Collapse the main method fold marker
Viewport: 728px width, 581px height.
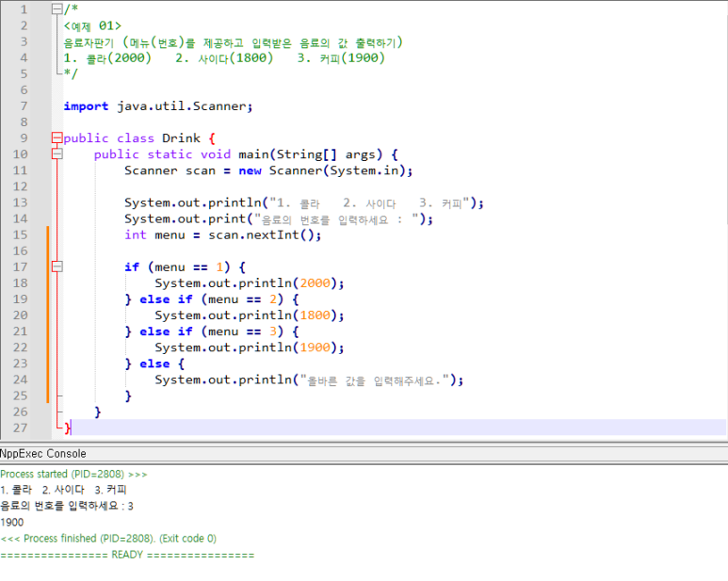tap(57, 153)
